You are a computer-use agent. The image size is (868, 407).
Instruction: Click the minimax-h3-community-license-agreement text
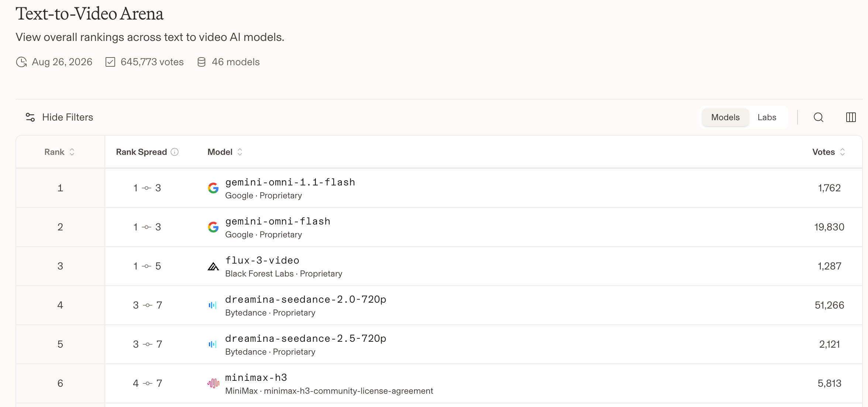coord(348,391)
